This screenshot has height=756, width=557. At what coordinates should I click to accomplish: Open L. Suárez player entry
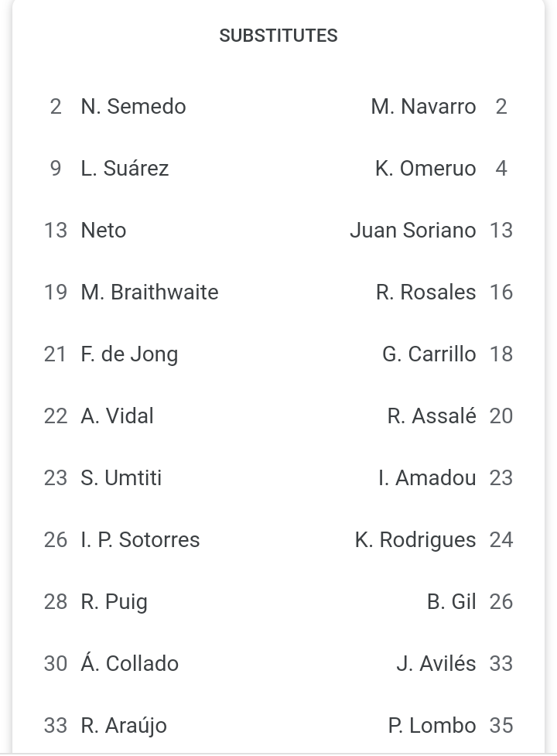pyautogui.click(x=125, y=168)
